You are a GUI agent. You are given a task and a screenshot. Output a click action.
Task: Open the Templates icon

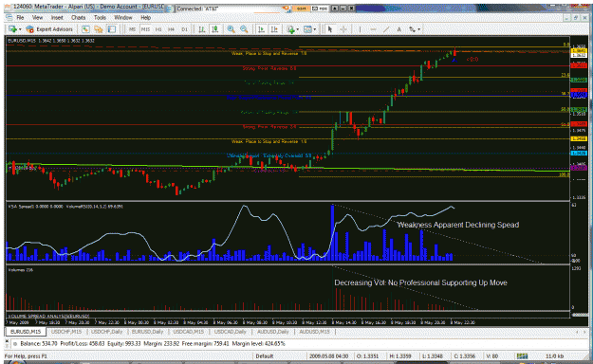[x=307, y=29]
